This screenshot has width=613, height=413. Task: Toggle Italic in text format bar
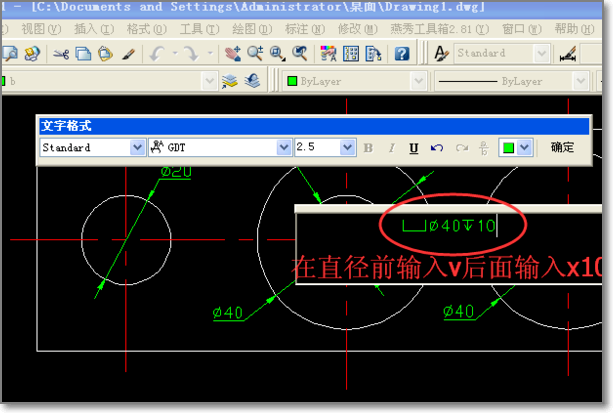point(391,148)
